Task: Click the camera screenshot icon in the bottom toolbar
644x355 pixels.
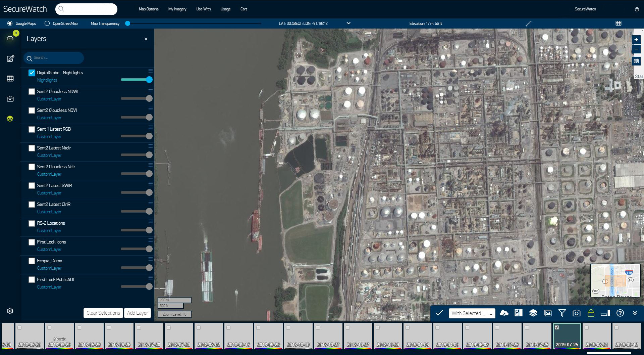Action: point(577,313)
